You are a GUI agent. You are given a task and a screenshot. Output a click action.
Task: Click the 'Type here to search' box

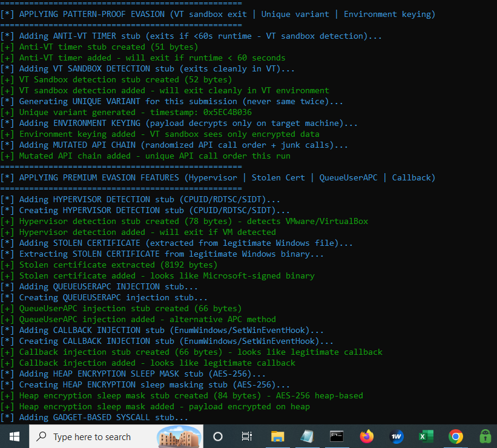point(116,436)
